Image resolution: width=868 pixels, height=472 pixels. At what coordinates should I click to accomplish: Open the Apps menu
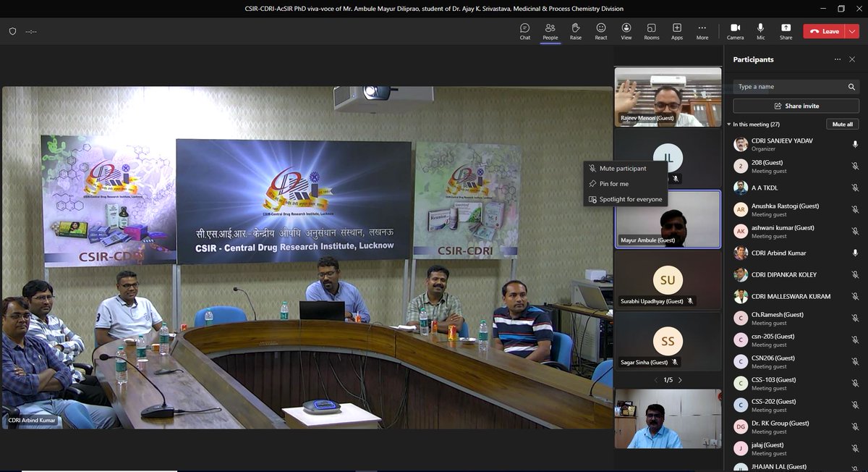coord(677,31)
